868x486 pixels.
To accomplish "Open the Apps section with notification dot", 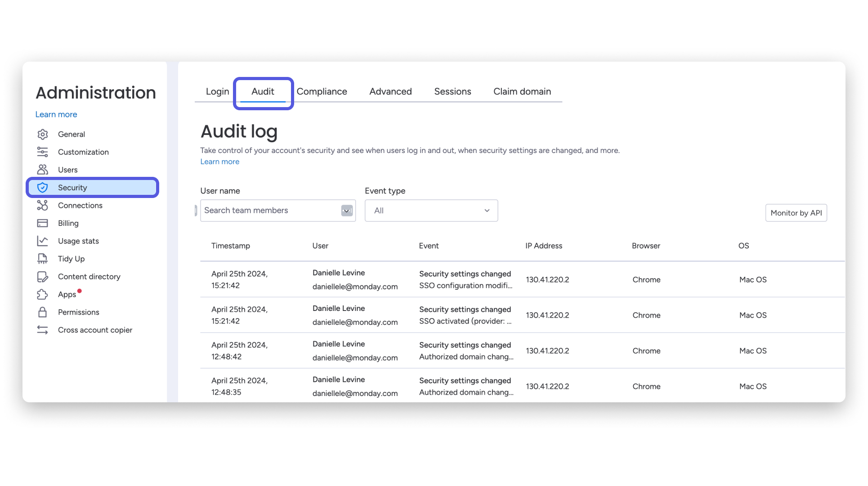I will click(x=67, y=294).
